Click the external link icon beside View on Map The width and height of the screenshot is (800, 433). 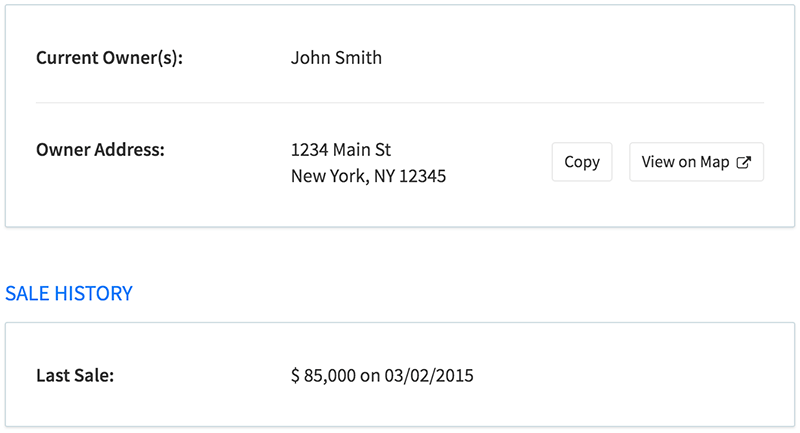click(744, 162)
